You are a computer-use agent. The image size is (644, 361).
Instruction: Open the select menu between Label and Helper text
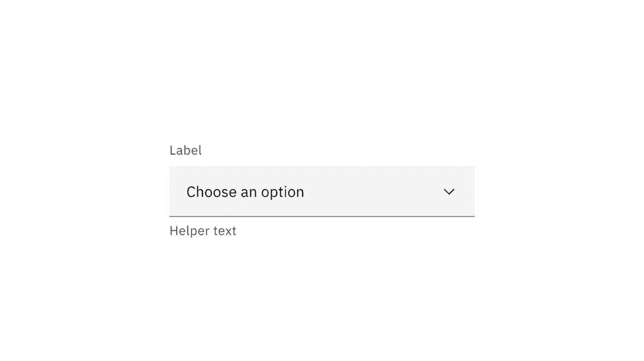pyautogui.click(x=321, y=191)
